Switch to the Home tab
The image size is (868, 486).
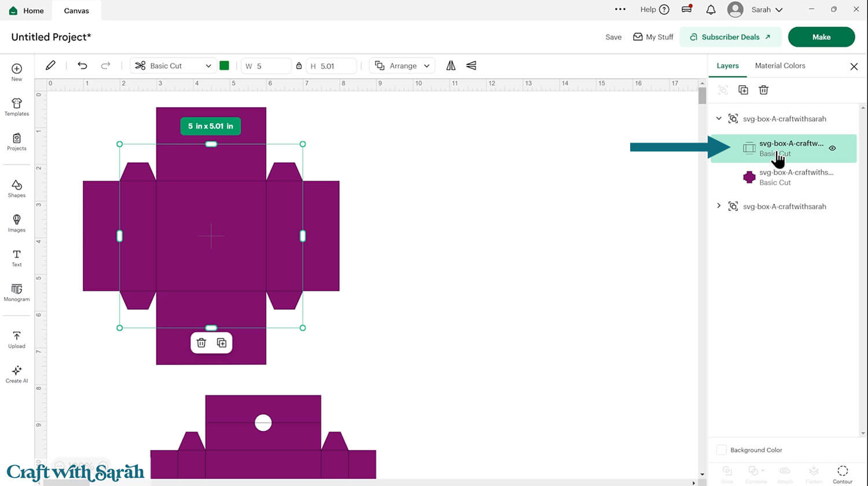tap(27, 10)
